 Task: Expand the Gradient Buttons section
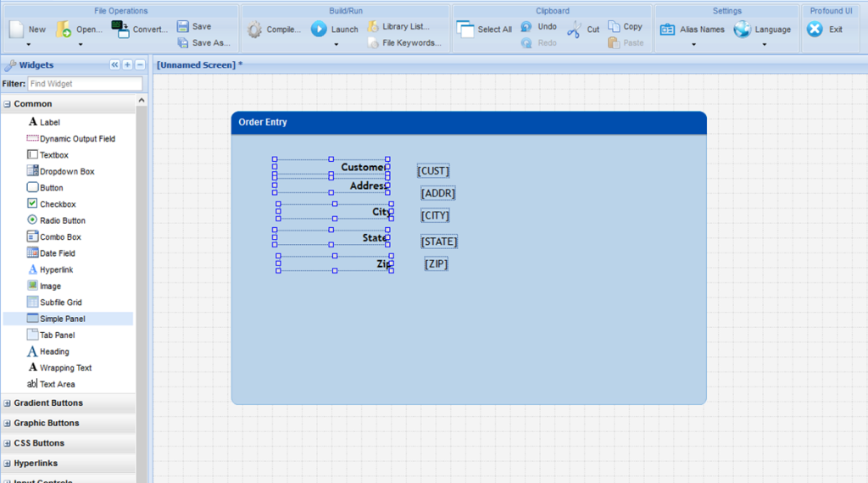pyautogui.click(x=8, y=403)
